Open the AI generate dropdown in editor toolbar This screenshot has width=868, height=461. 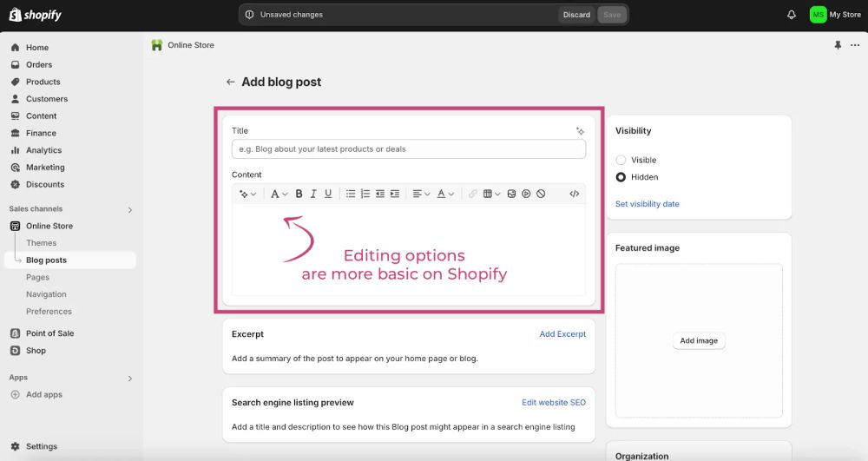coord(247,194)
